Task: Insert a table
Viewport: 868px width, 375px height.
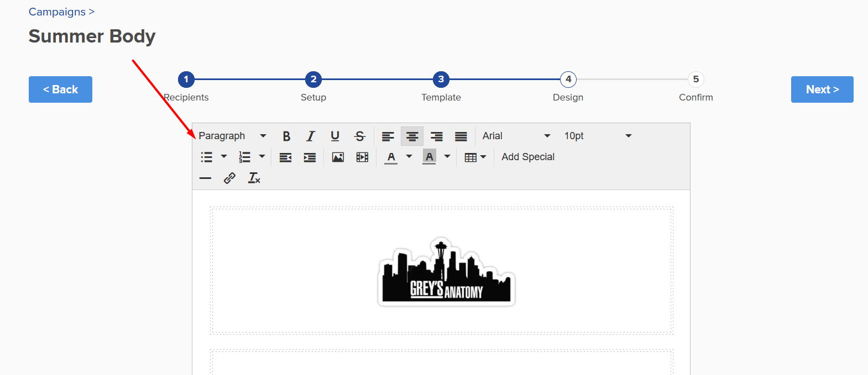Action: click(x=475, y=157)
